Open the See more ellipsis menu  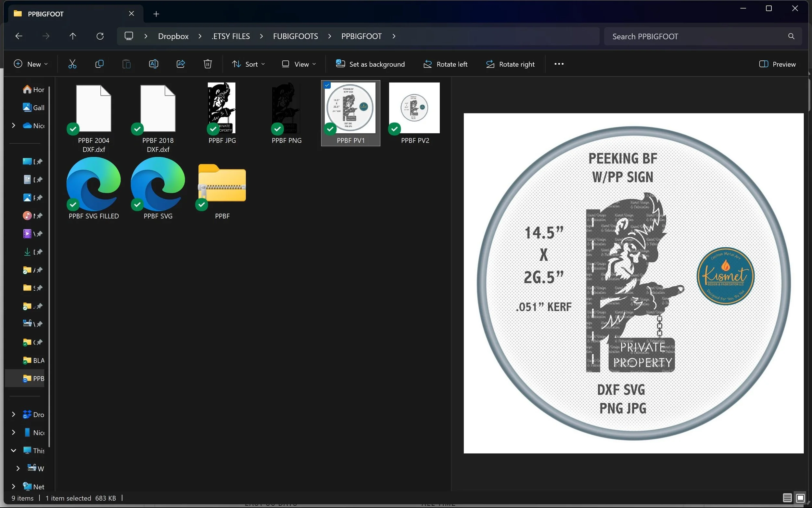point(559,64)
